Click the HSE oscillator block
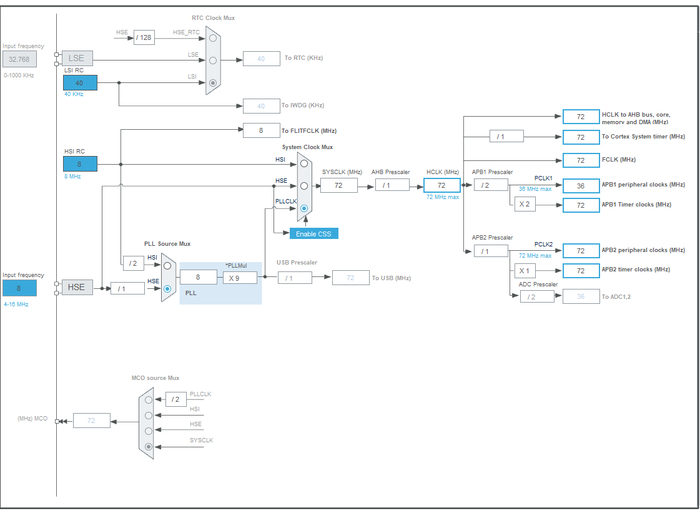The height and width of the screenshot is (511, 700). point(77,287)
